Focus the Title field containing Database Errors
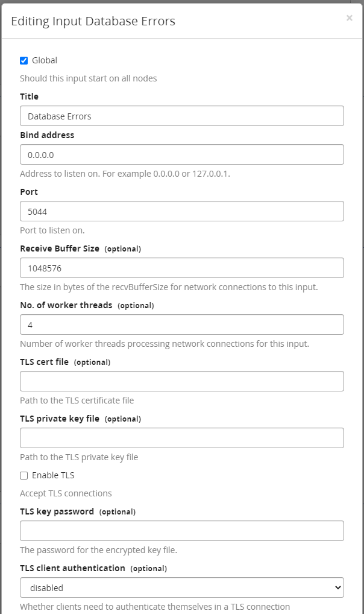Image resolution: width=364 pixels, height=614 pixels. (x=182, y=116)
